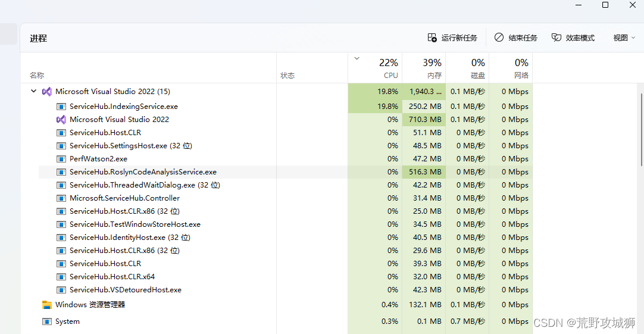Sort by the CPU column header
Screen dimensions: 644x334
(x=375, y=68)
